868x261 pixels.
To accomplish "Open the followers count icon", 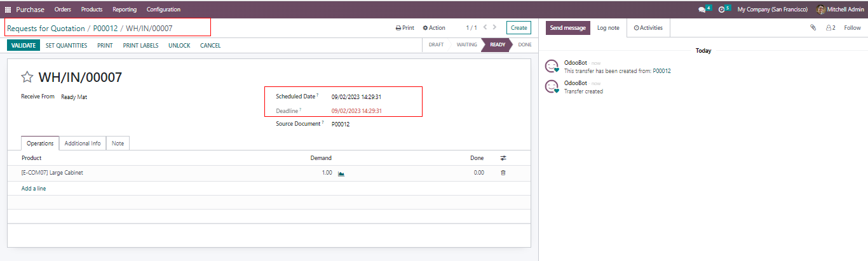I will 831,28.
